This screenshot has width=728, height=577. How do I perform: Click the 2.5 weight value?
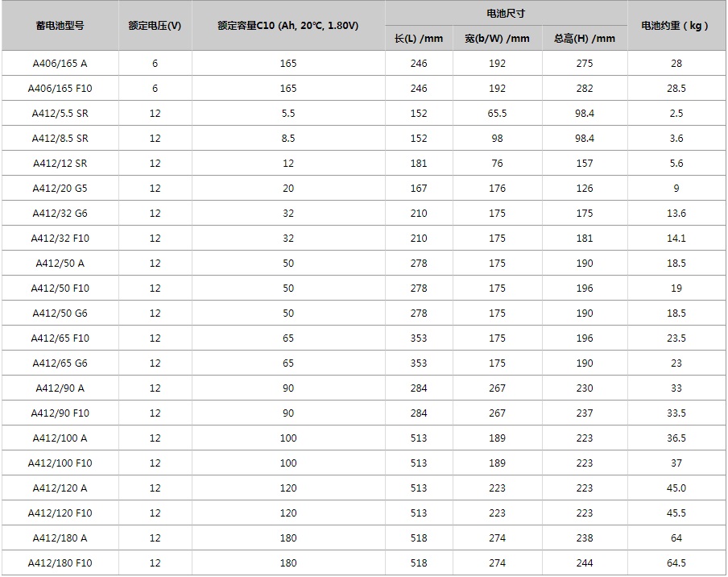pyautogui.click(x=676, y=114)
